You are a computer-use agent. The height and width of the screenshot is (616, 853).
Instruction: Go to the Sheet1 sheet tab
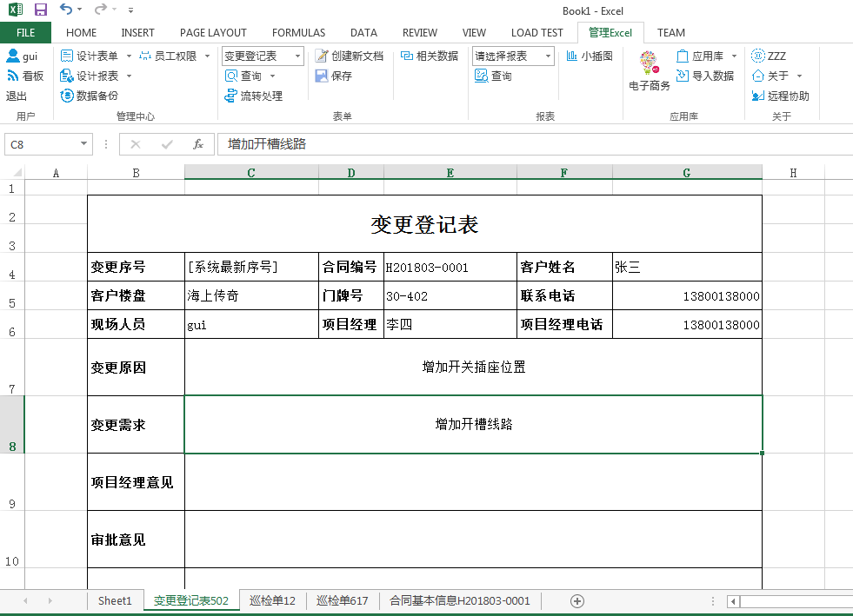(x=115, y=600)
